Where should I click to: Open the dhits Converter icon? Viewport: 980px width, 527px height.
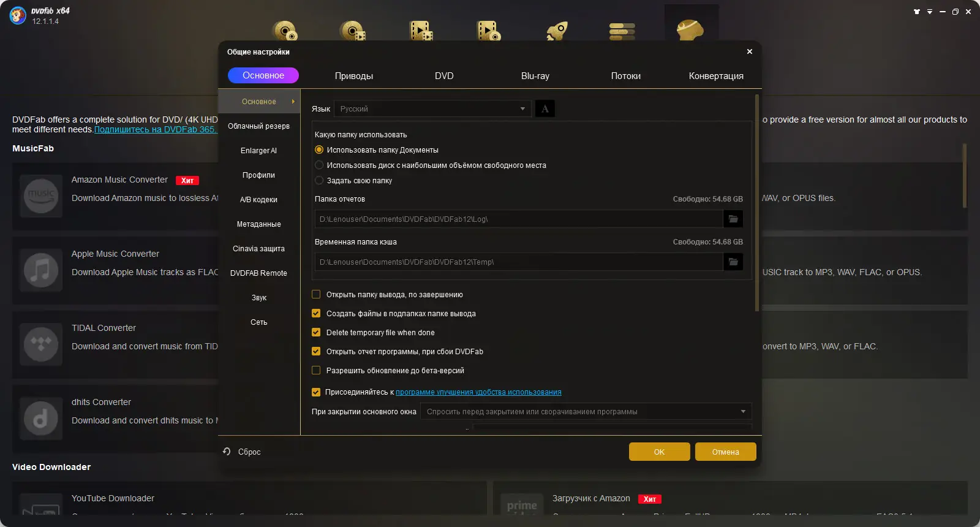(41, 419)
